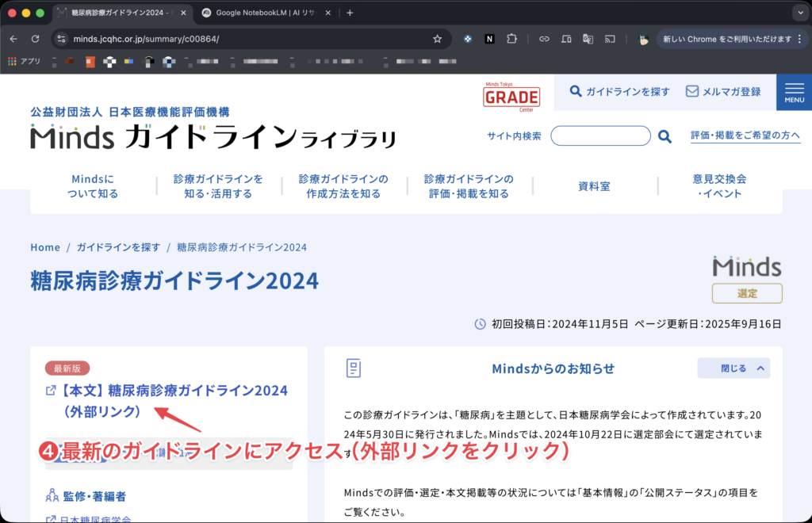812x523 pixels.
Task: Reload the page in Chrome
Action: [x=35, y=39]
